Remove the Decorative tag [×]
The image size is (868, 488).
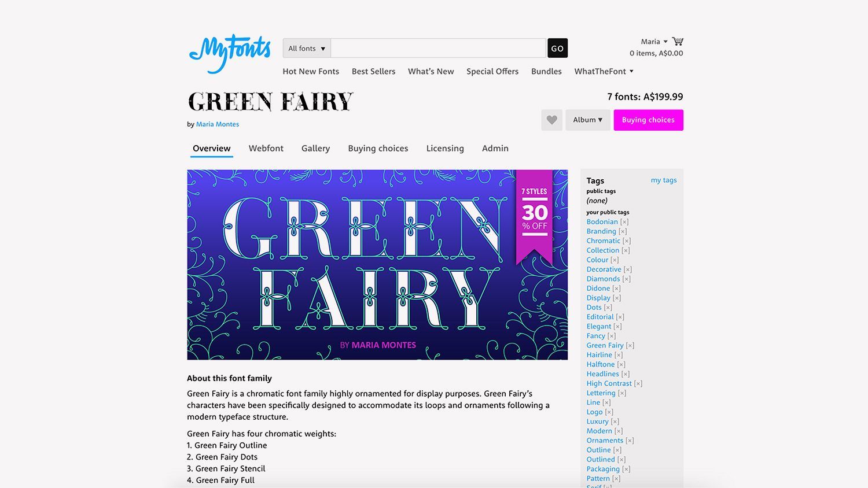628,269
